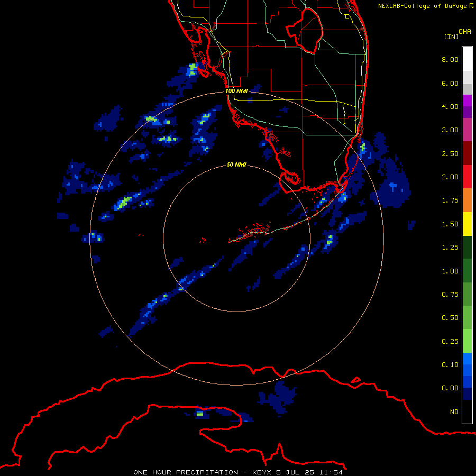Image resolution: width=476 pixels, height=476 pixels.
Task: Click the OHA product code label
Action: [465, 32]
